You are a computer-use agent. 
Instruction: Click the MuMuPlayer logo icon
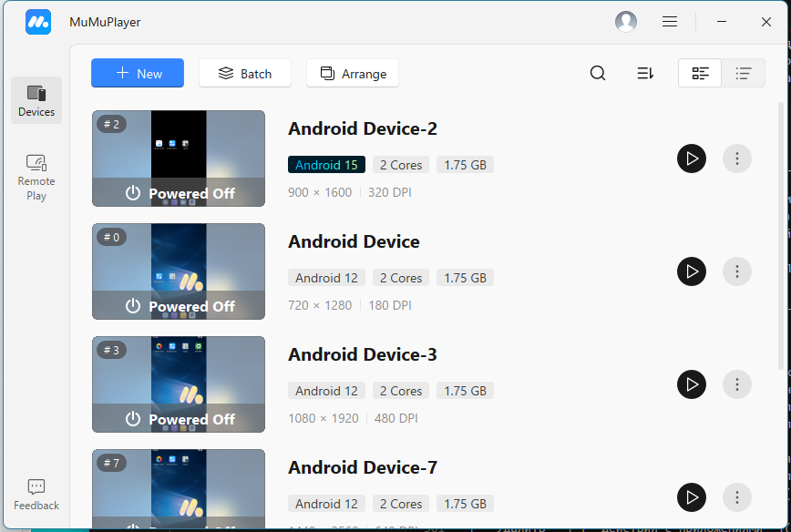tap(38, 22)
